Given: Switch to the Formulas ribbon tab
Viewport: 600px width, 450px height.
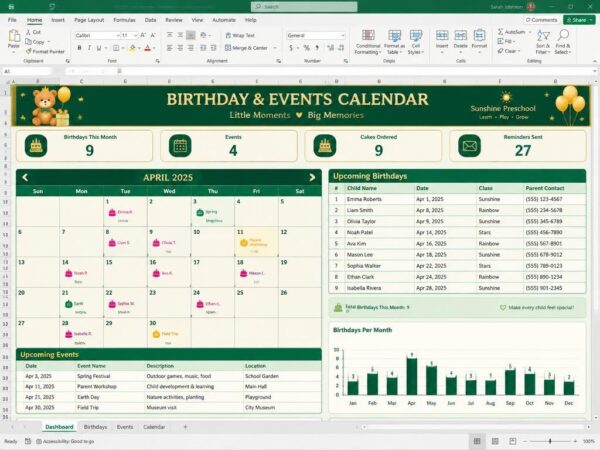Looking at the screenshot, I should (x=124, y=20).
